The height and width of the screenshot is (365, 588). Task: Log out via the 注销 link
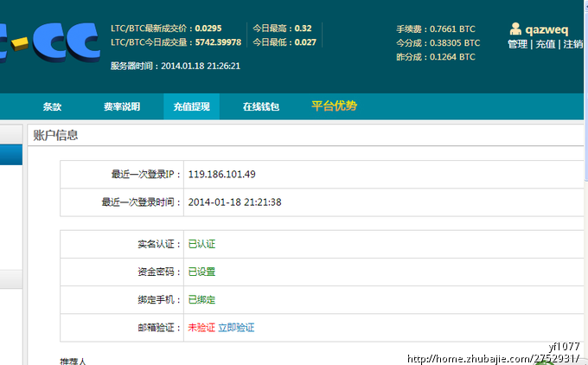[x=573, y=44]
